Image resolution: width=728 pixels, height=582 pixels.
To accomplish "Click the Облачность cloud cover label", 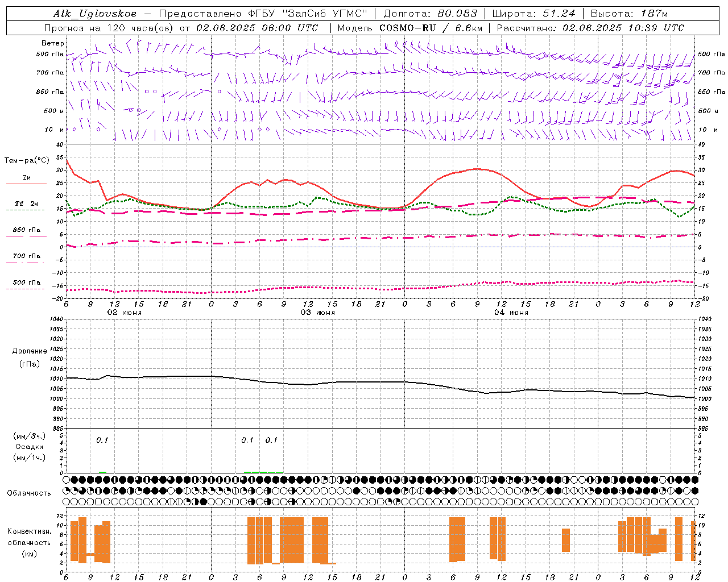I will (29, 493).
